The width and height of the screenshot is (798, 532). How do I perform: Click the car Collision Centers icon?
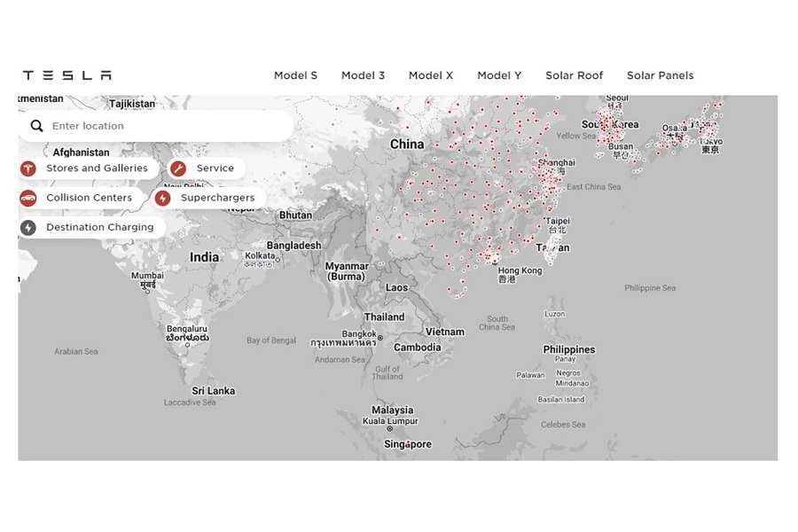click(28, 198)
